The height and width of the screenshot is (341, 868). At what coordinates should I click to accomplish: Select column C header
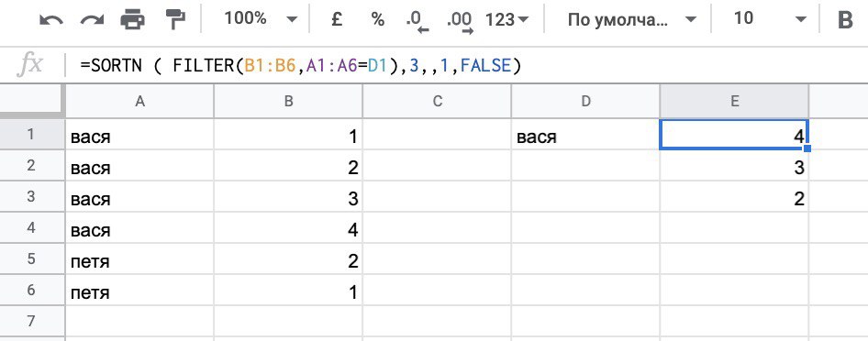pos(437,101)
